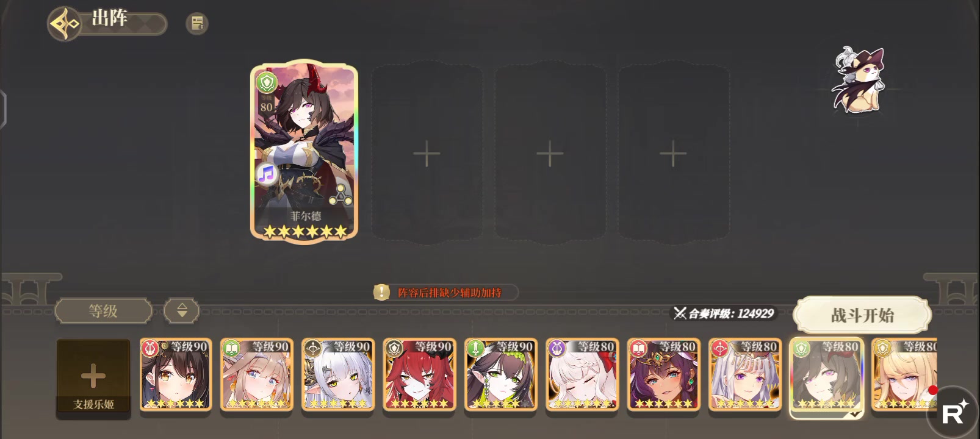980x439 pixels.
Task: Deselect the checked level 80 菲尔德 thumbnail
Action: pos(826,376)
